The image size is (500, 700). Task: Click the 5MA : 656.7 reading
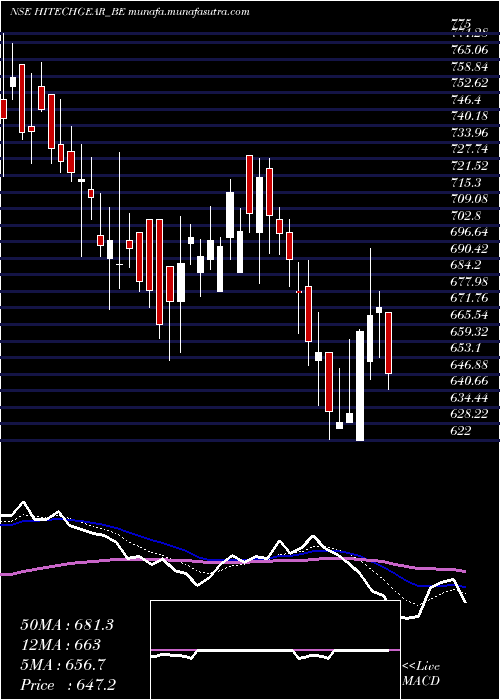(63, 665)
